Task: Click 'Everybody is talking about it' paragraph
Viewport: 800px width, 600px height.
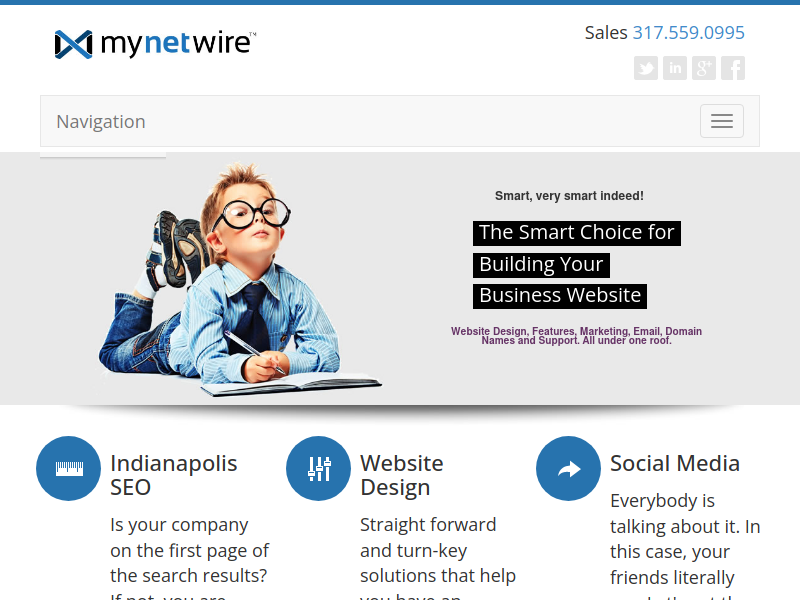Action: pyautogui.click(x=685, y=545)
